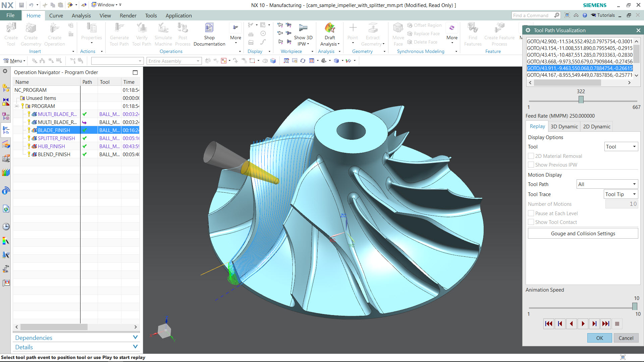Open Draft Analysis tool
Image resolution: width=644 pixels, height=362 pixels.
[x=330, y=35]
